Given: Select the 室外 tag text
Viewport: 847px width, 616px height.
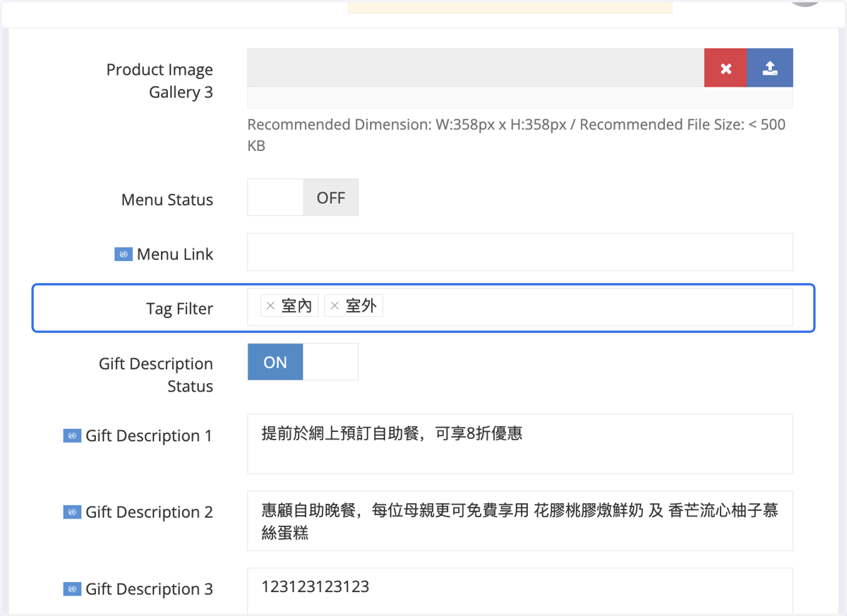Looking at the screenshot, I should 361,306.
